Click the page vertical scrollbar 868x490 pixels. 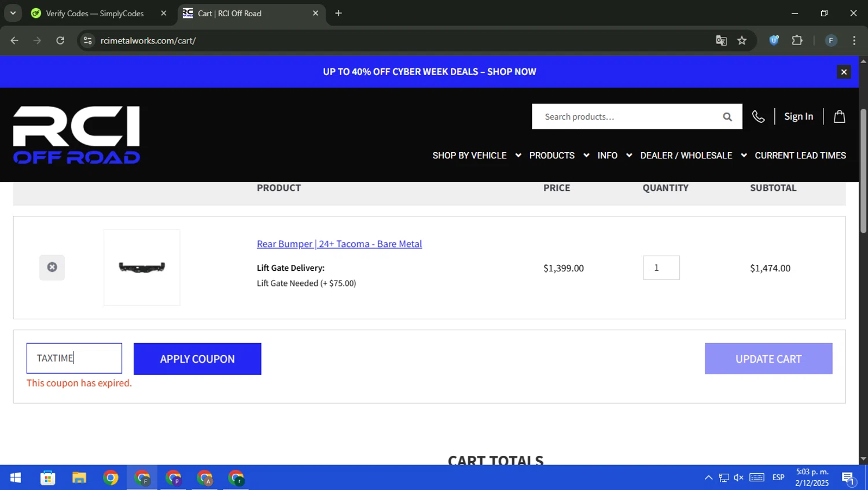point(863,171)
